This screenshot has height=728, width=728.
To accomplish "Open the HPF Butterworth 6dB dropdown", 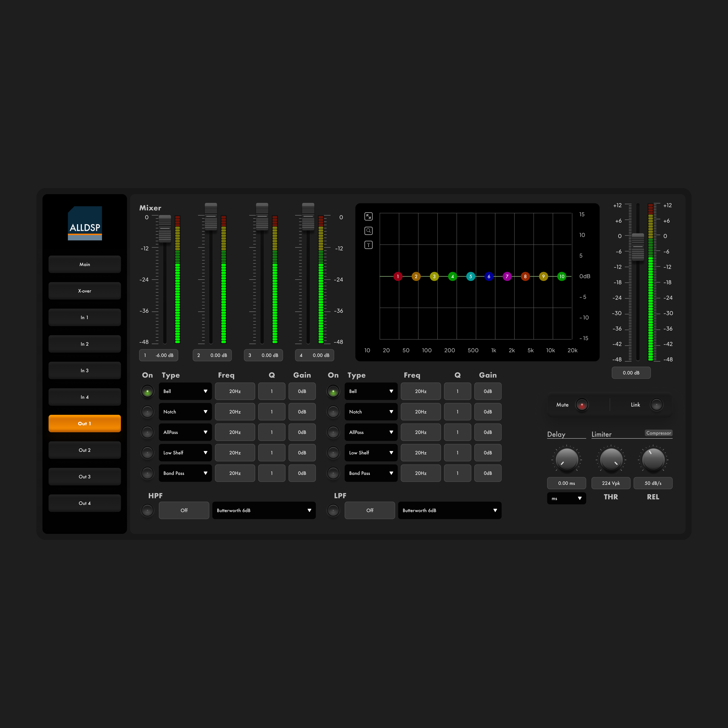I will [x=264, y=510].
